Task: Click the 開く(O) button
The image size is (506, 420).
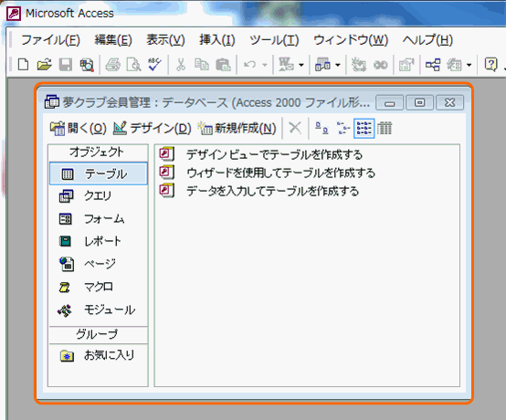Action: coord(79,129)
